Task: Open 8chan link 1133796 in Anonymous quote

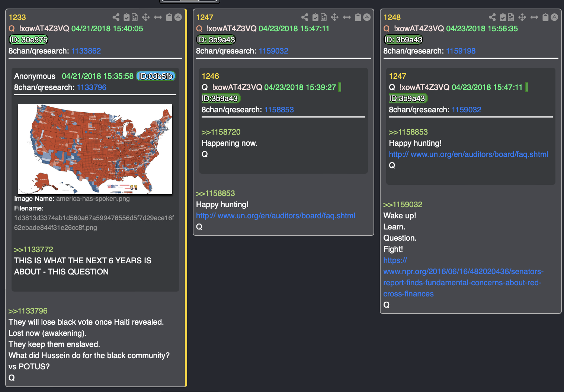Action: pyautogui.click(x=92, y=87)
